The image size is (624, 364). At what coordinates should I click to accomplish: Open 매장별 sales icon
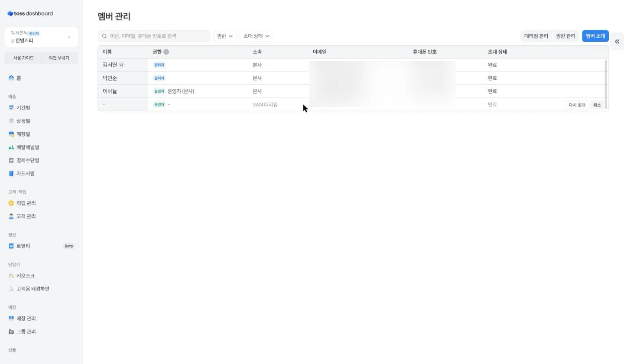tap(11, 134)
